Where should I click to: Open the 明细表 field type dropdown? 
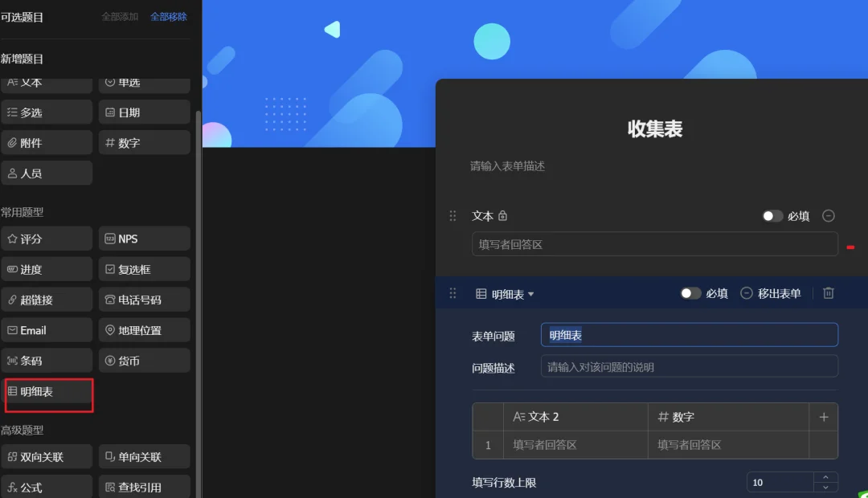[x=505, y=294]
